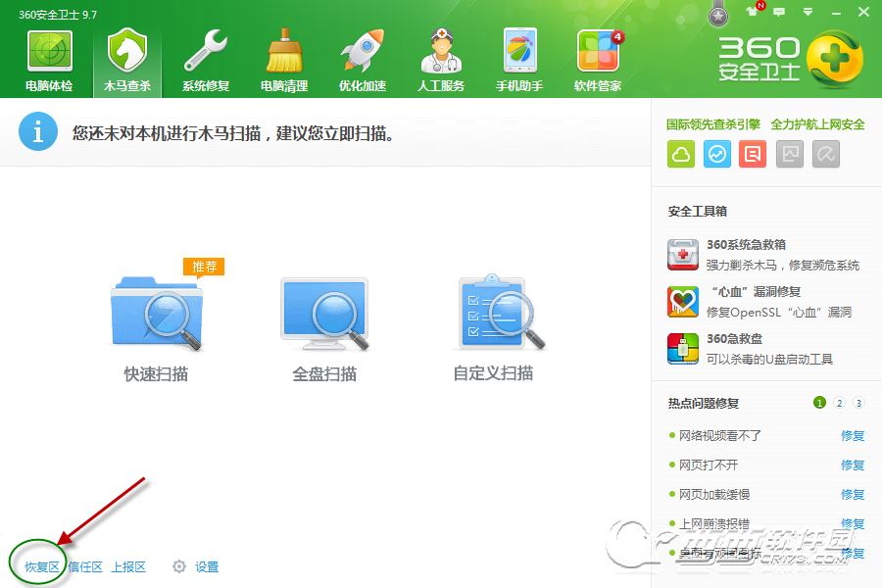Click the medal badge icon in title bar

click(x=717, y=15)
